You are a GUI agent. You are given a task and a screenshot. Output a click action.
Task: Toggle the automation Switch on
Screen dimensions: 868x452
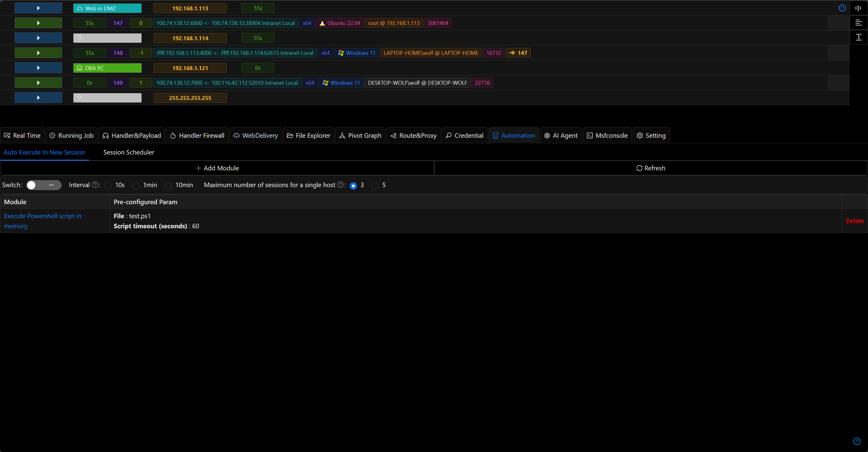44,185
